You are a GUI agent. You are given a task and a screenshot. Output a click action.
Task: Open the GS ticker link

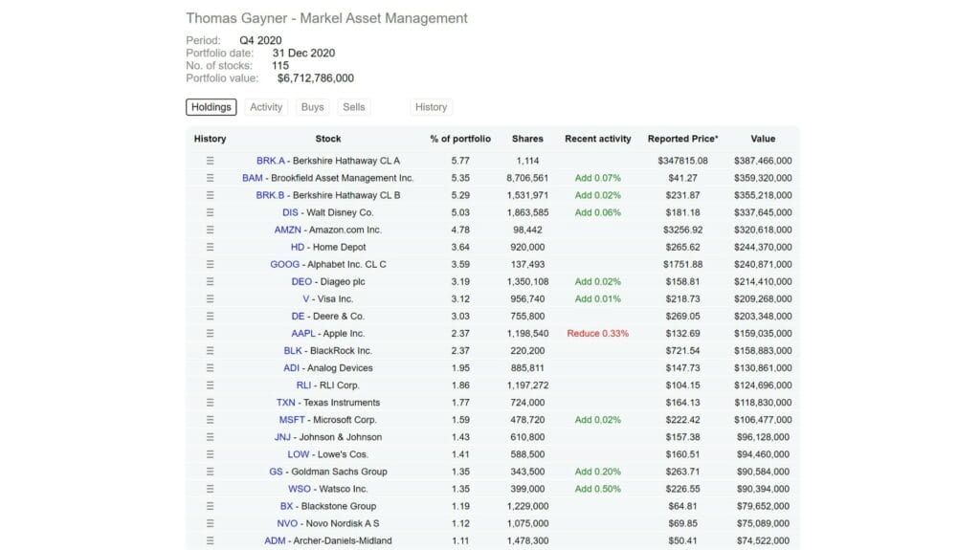[276, 472]
